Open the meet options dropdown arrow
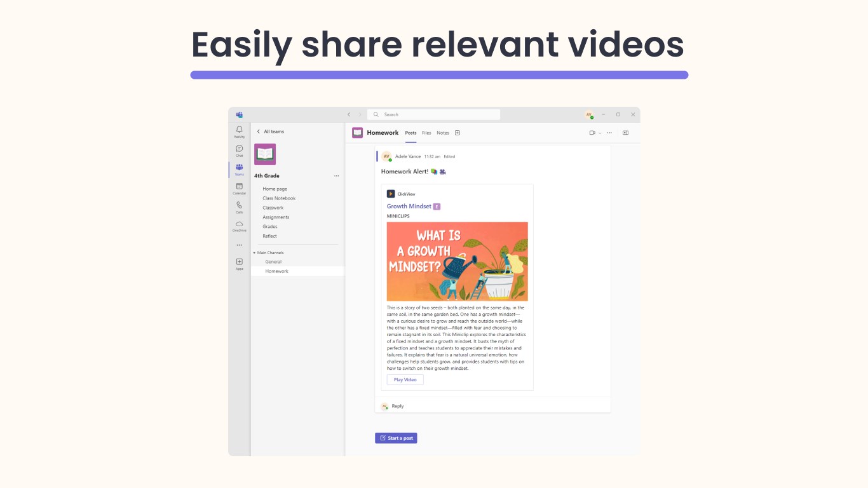Image resolution: width=868 pixels, height=488 pixels. (x=600, y=133)
